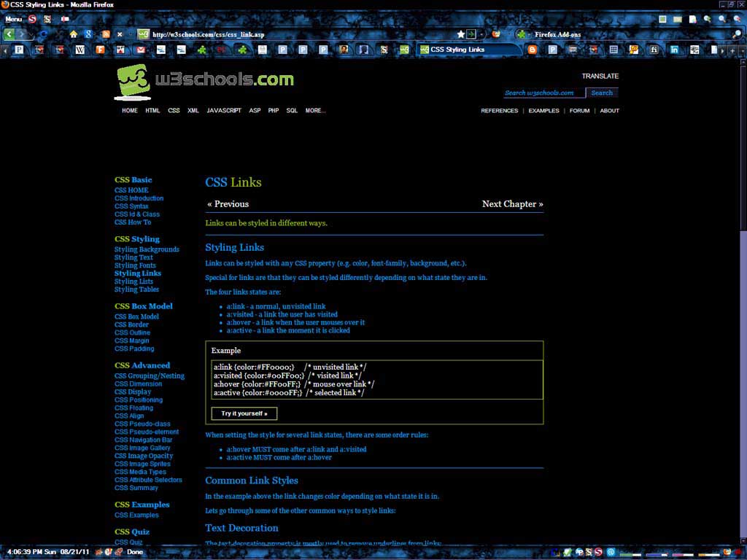Go to Next Chapter link
The width and height of the screenshot is (747, 560).
(513, 204)
